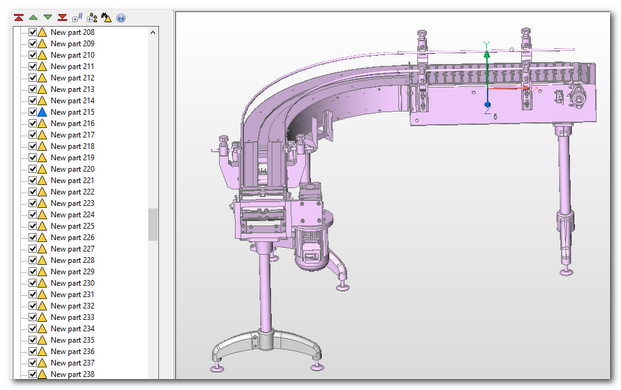Select New part 212 in the tree
This screenshot has width=621, height=390.
[72, 78]
